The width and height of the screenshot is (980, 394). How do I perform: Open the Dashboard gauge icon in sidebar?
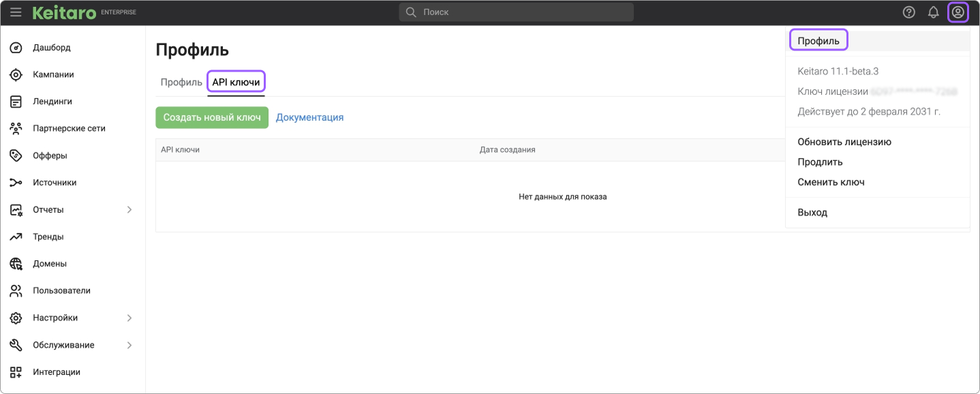point(16,48)
